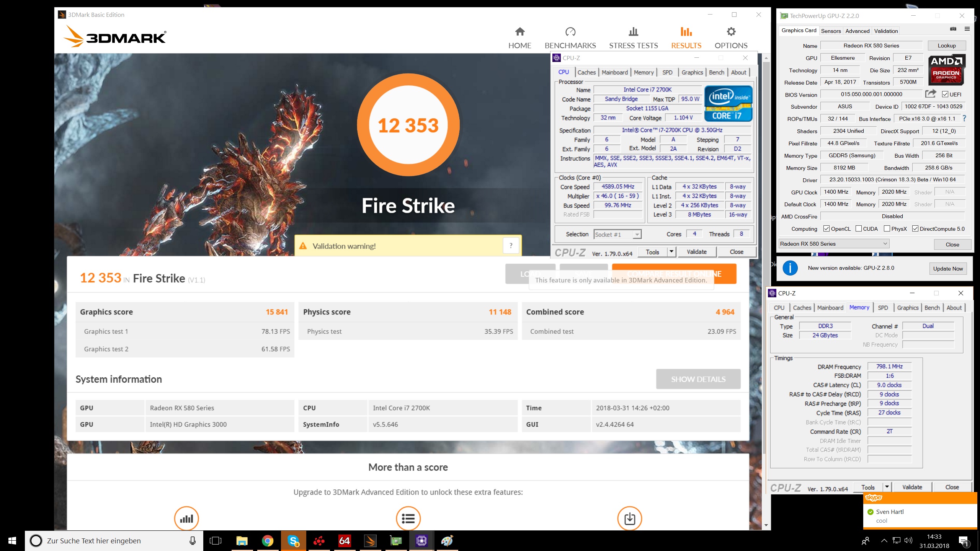Click the AMD Radeon logo in GPU-Z
Viewport: 980px width, 551px height.
pos(946,70)
